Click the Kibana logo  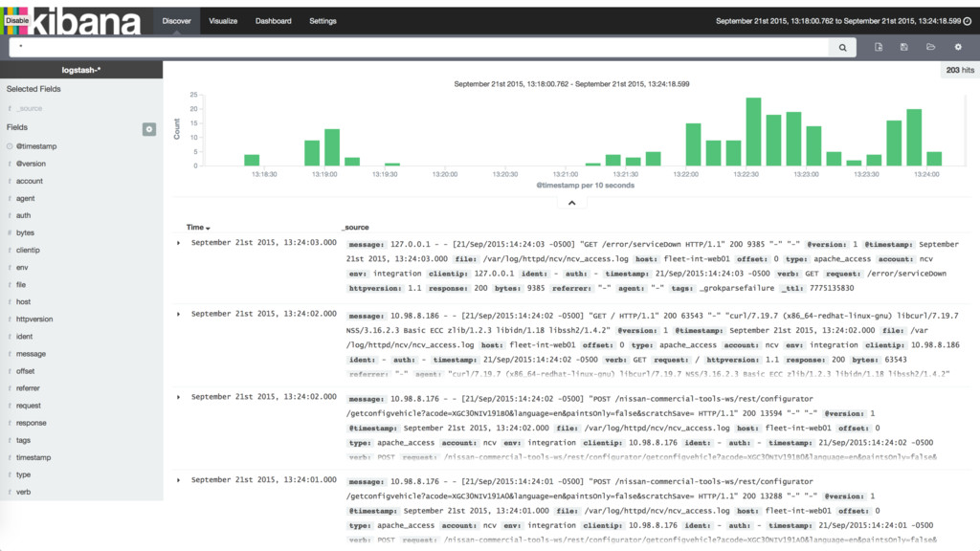pyautogui.click(x=85, y=21)
